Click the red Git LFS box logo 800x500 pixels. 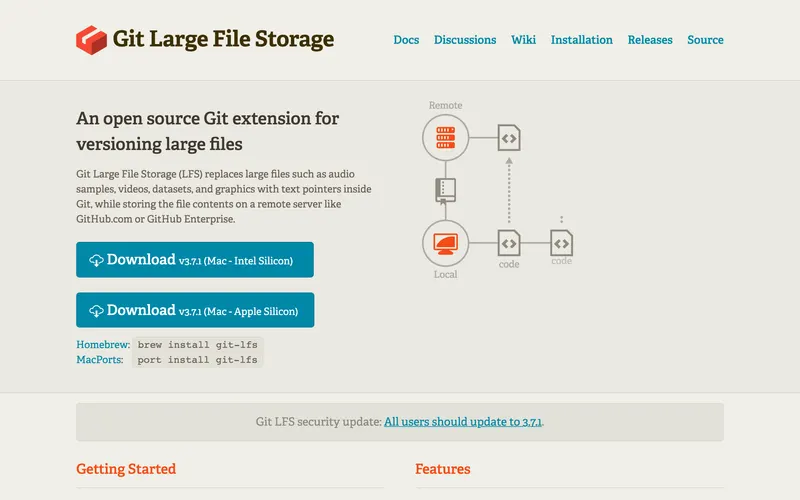[x=91, y=40]
